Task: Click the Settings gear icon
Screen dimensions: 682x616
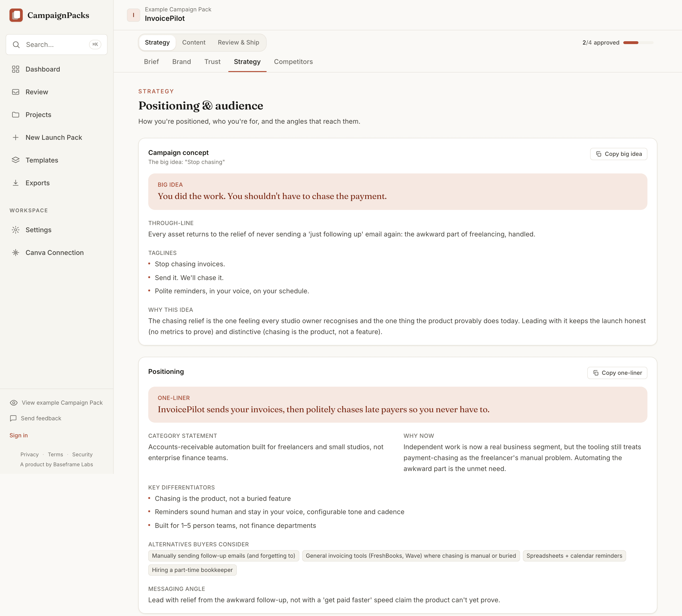Action: [16, 230]
